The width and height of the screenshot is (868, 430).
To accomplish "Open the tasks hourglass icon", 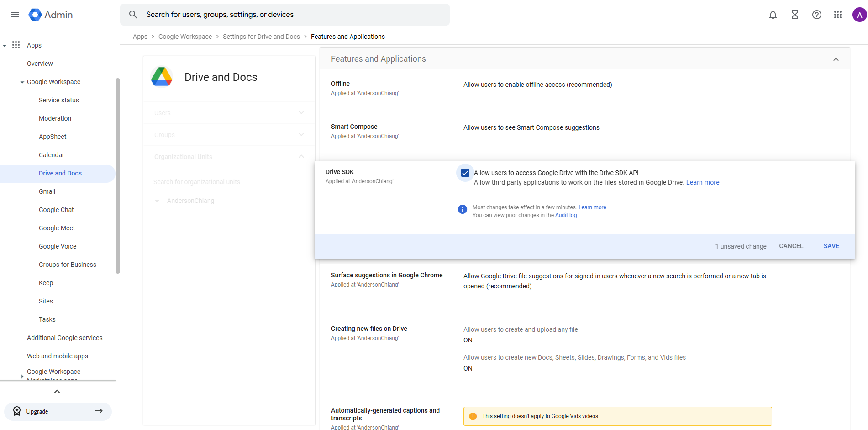I will (795, 15).
